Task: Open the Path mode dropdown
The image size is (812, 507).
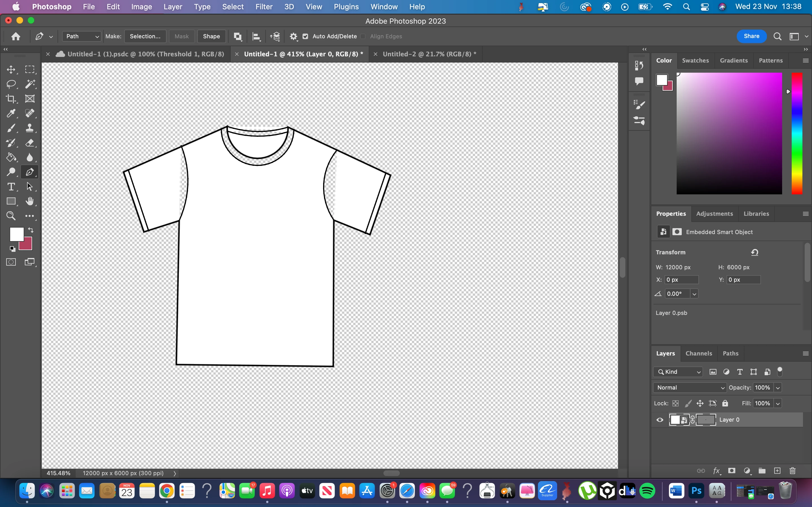Action: pyautogui.click(x=82, y=36)
